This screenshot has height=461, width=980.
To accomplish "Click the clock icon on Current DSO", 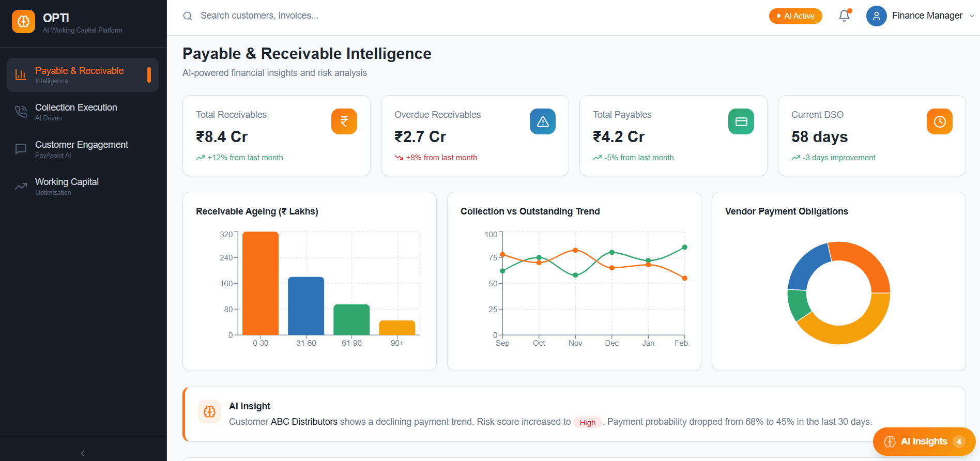I will pyautogui.click(x=940, y=121).
